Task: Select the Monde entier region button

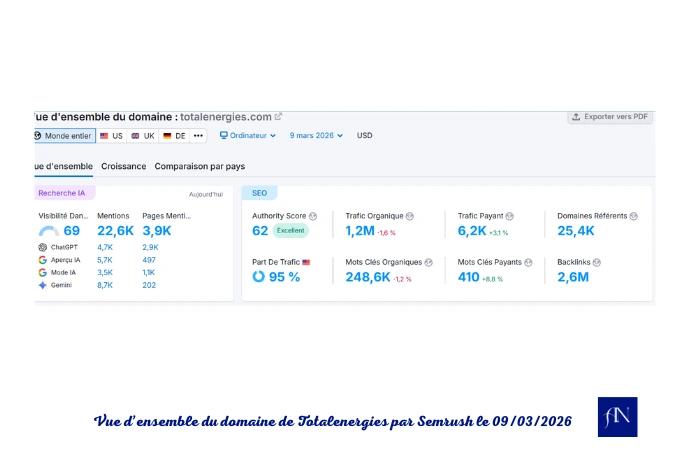Action: 65,136
